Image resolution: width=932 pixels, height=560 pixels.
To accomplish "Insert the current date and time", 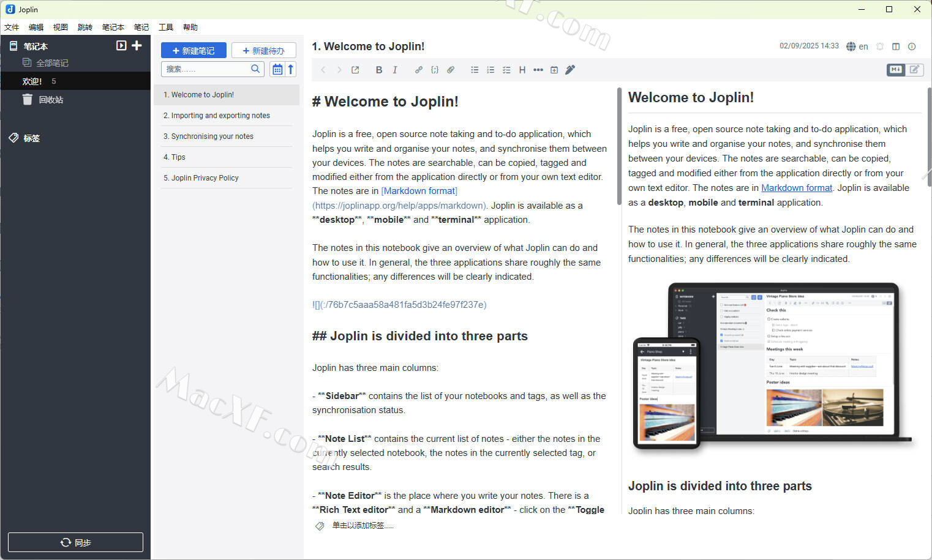I will 554,70.
